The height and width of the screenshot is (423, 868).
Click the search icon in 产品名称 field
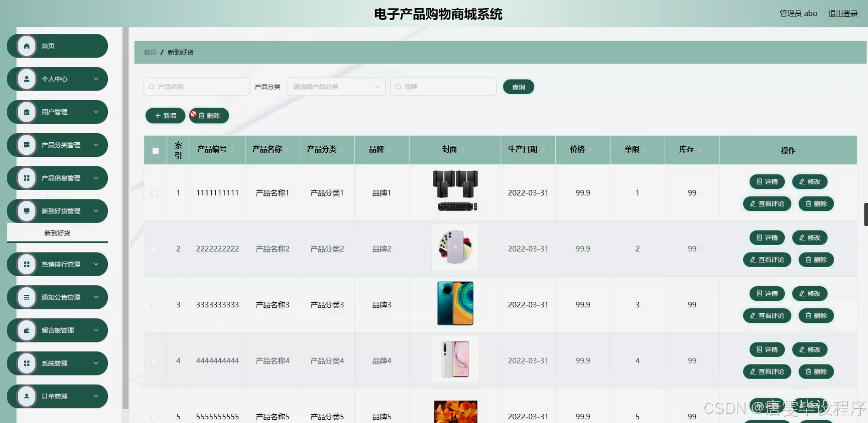[152, 86]
